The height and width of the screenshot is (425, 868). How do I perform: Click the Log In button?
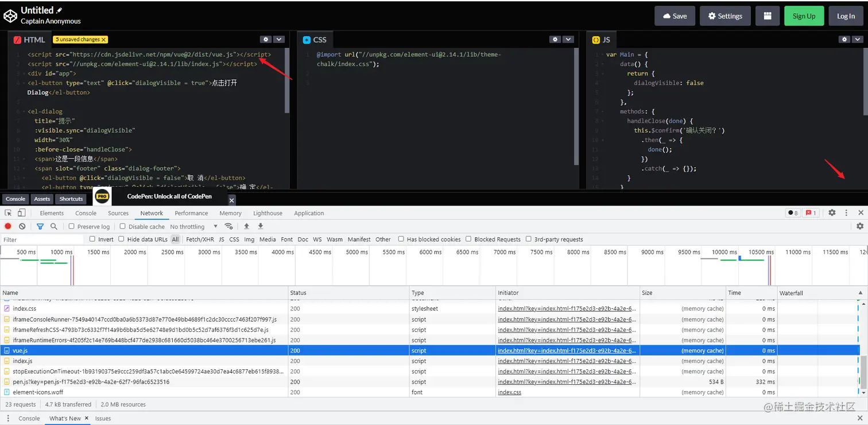point(846,16)
